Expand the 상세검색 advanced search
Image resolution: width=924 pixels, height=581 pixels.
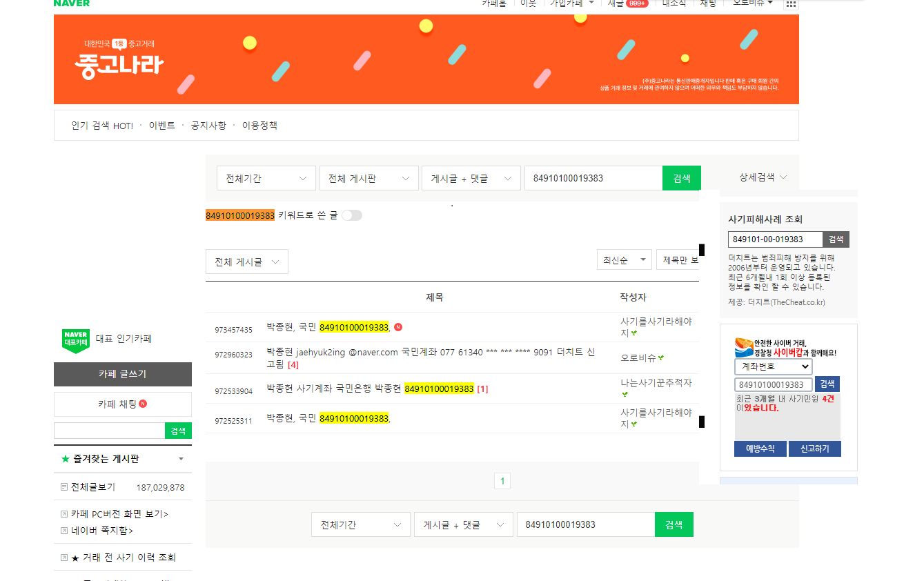coord(763,177)
